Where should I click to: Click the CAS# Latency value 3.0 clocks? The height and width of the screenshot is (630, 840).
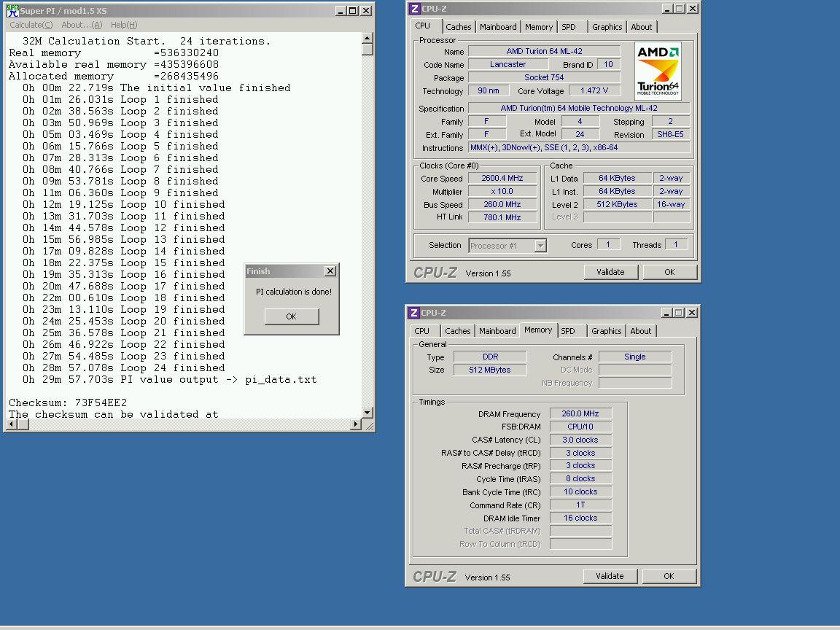(580, 440)
